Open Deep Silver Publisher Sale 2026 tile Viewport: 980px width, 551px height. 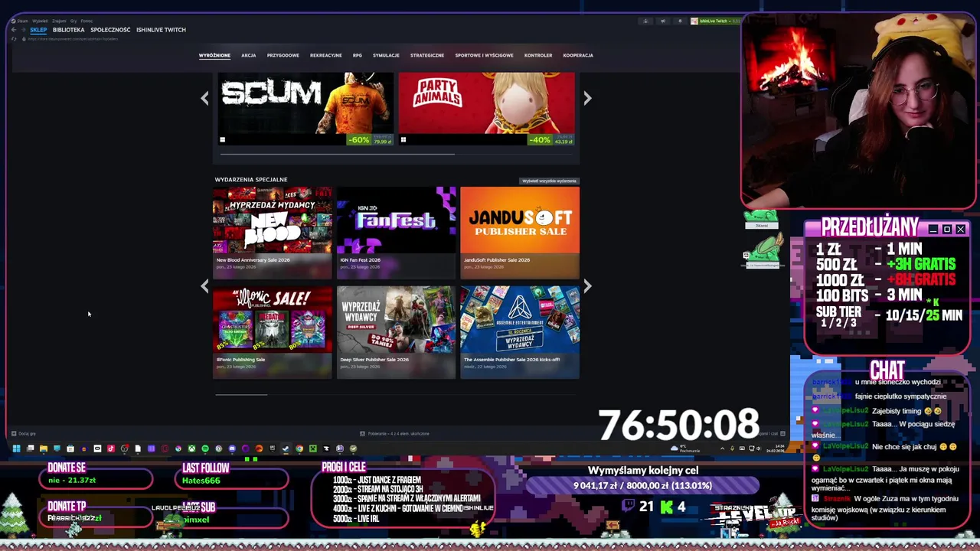pyautogui.click(x=396, y=332)
